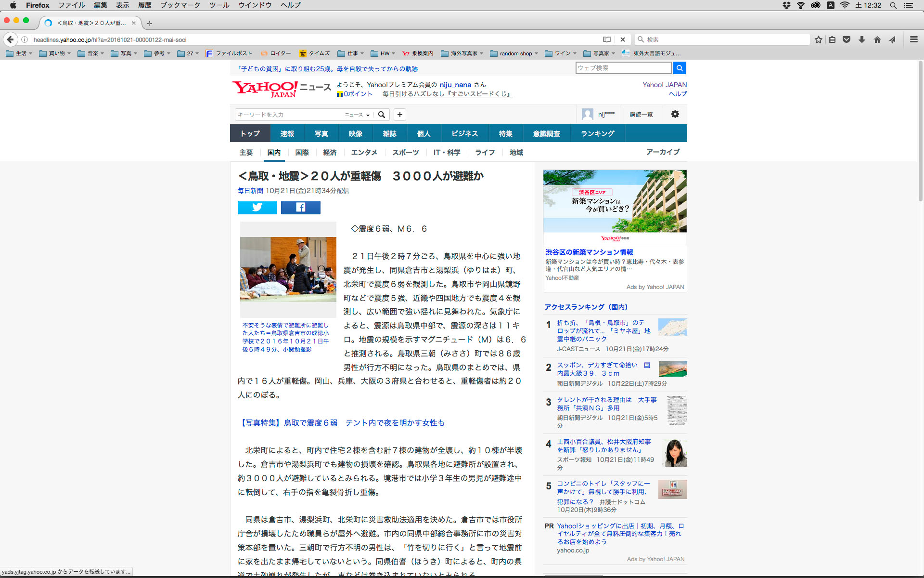Viewport: 924px width, 578px height.
Task: Go back with the browser back arrow
Action: click(11, 39)
